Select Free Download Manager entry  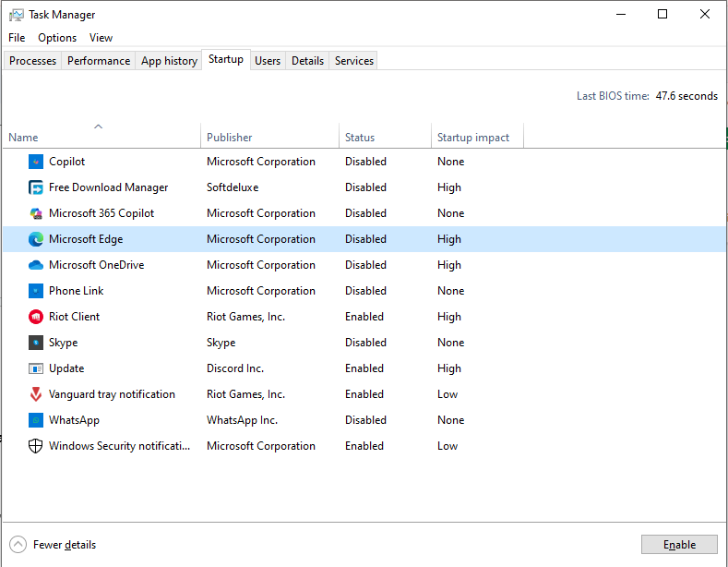(x=108, y=187)
